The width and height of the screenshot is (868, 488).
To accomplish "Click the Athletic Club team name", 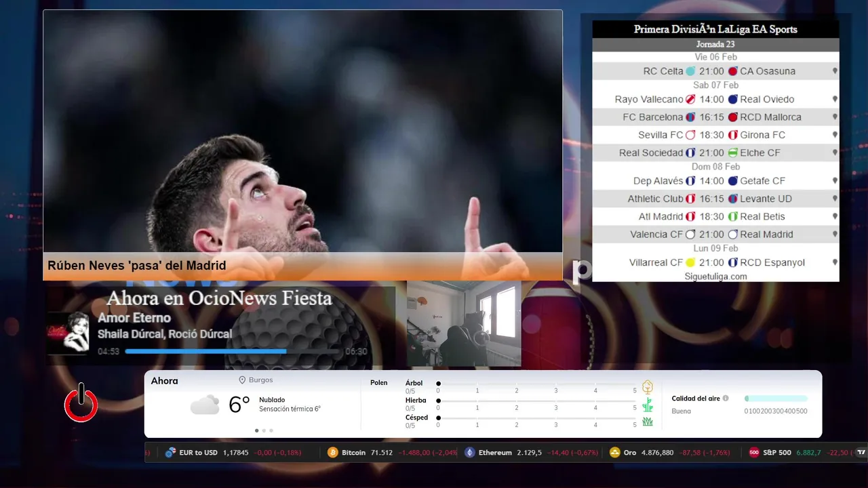I will click(x=655, y=199).
